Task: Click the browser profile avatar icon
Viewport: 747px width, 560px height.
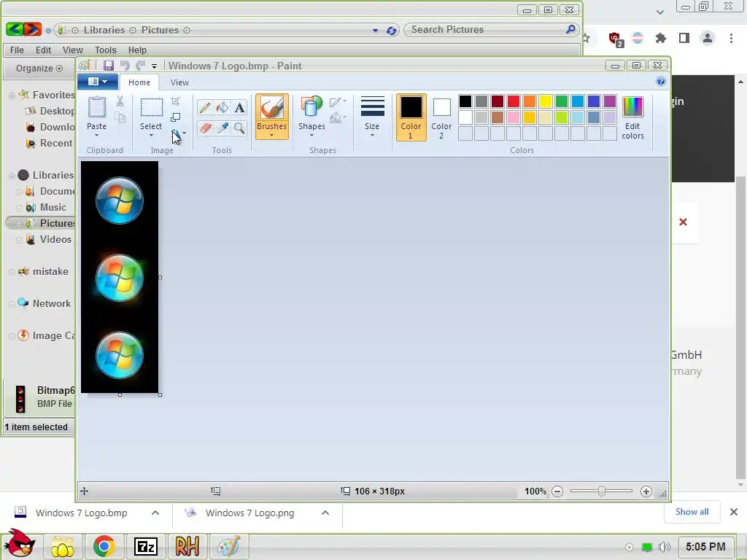Action: coord(708,38)
